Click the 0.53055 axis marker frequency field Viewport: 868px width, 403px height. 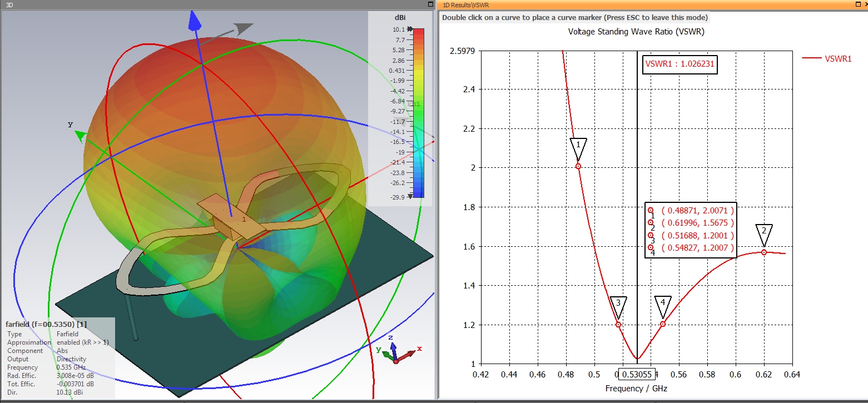point(637,375)
